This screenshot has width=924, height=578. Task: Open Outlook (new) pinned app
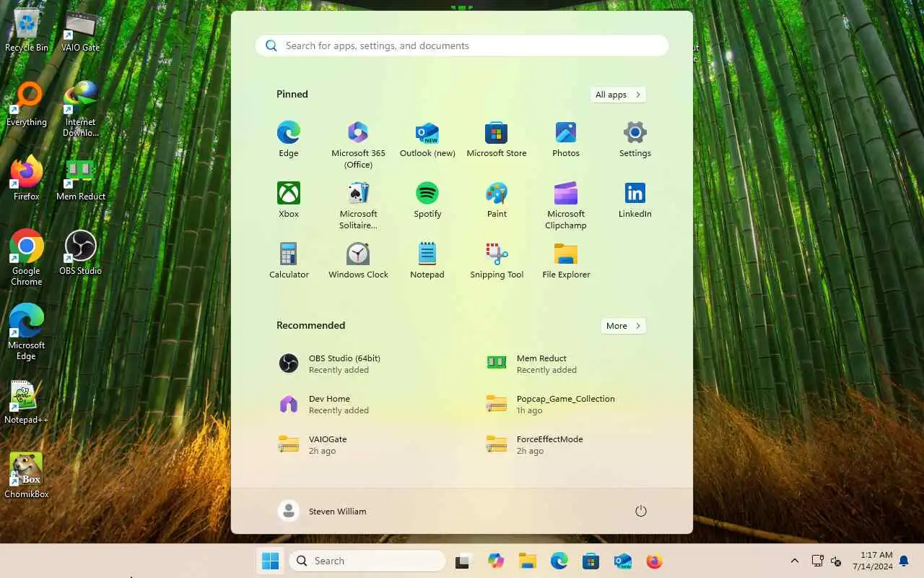pos(427,139)
